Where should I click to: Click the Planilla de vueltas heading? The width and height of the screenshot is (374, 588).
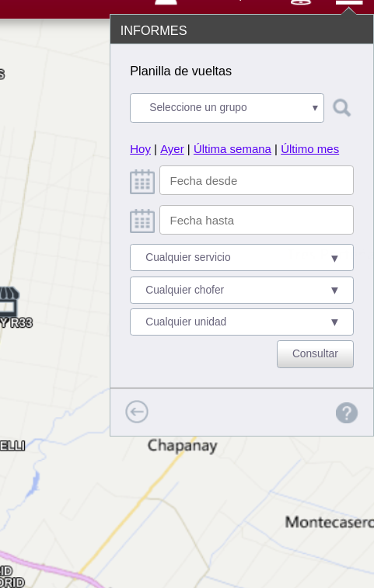(x=180, y=71)
